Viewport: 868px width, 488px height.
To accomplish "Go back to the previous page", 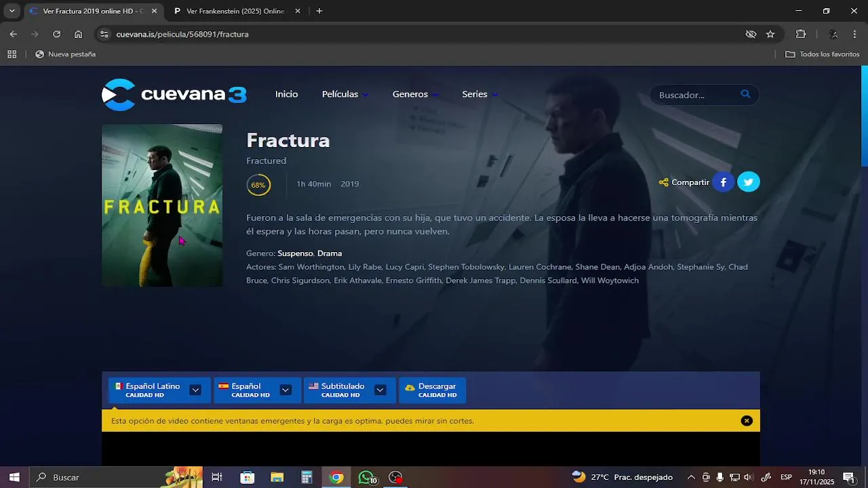I will [x=13, y=34].
